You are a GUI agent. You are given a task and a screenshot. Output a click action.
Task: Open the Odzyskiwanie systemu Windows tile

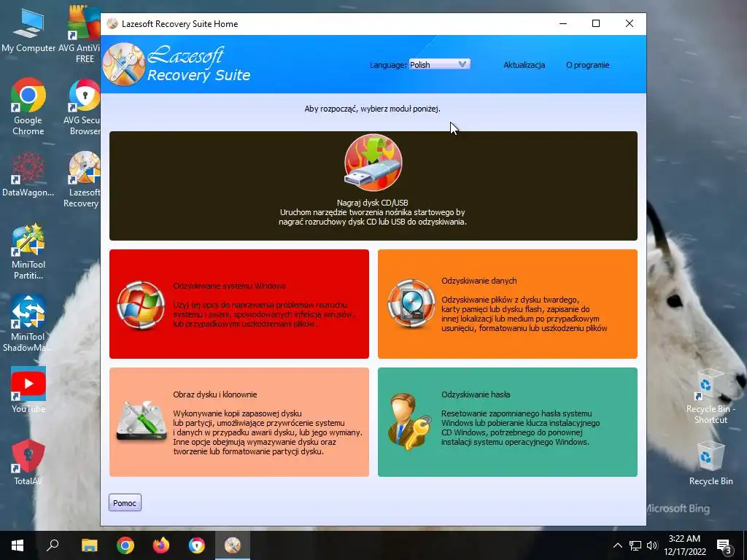pos(239,304)
